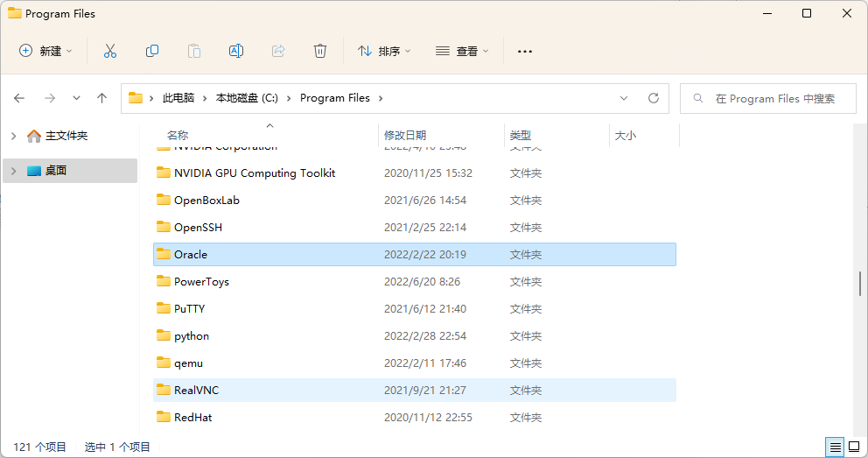The width and height of the screenshot is (868, 458).
Task: Click the Share icon in toolbar
Action: coord(278,51)
